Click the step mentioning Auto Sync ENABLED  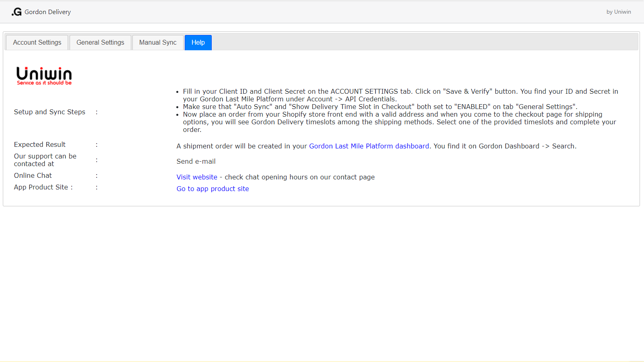380,107
